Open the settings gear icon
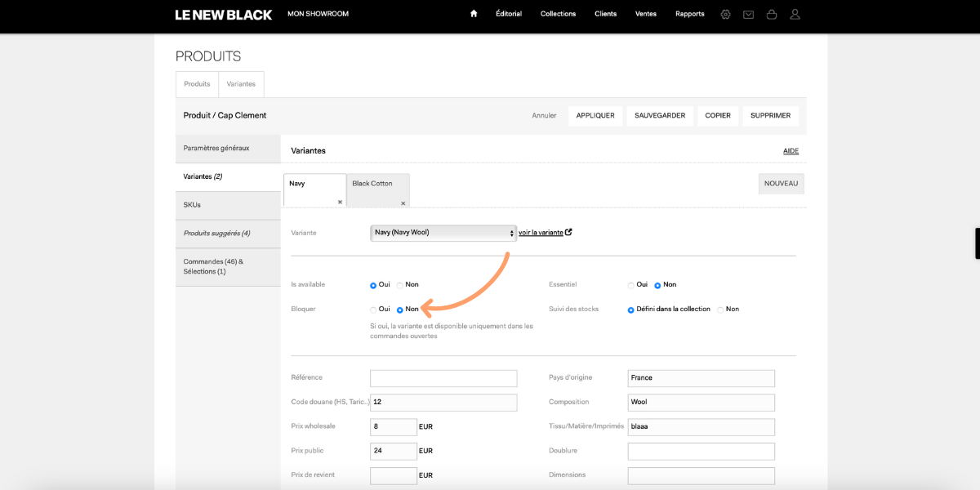The image size is (980, 490). click(x=725, y=14)
